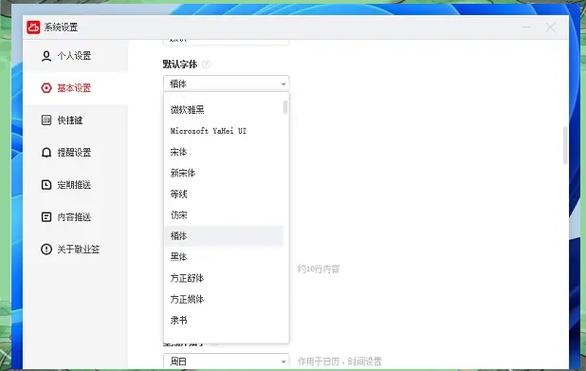
Task: Click the document icon beside 内容推送
Action: click(x=46, y=217)
